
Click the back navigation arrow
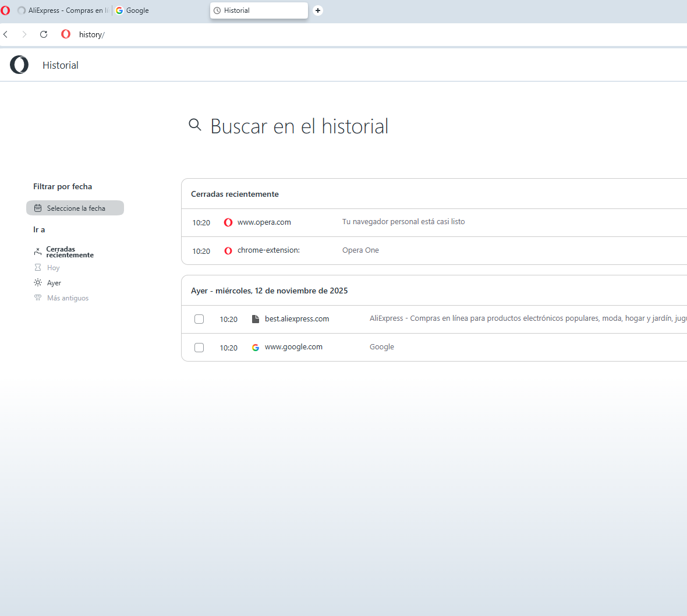tap(6, 34)
